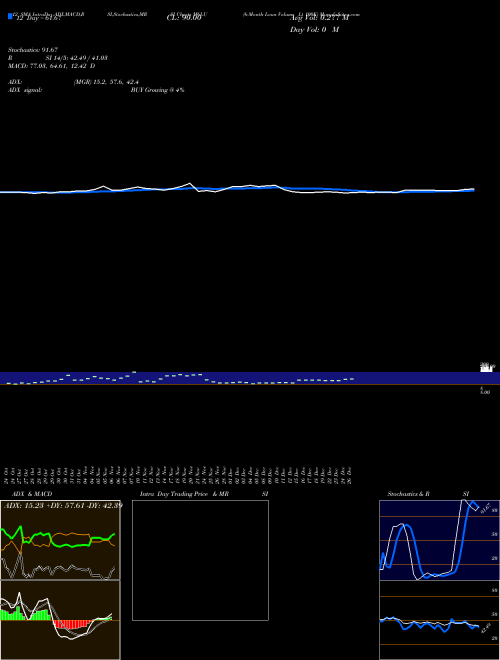
Task: Click the blue 12-day SMA legend square
Action: point(10,17)
